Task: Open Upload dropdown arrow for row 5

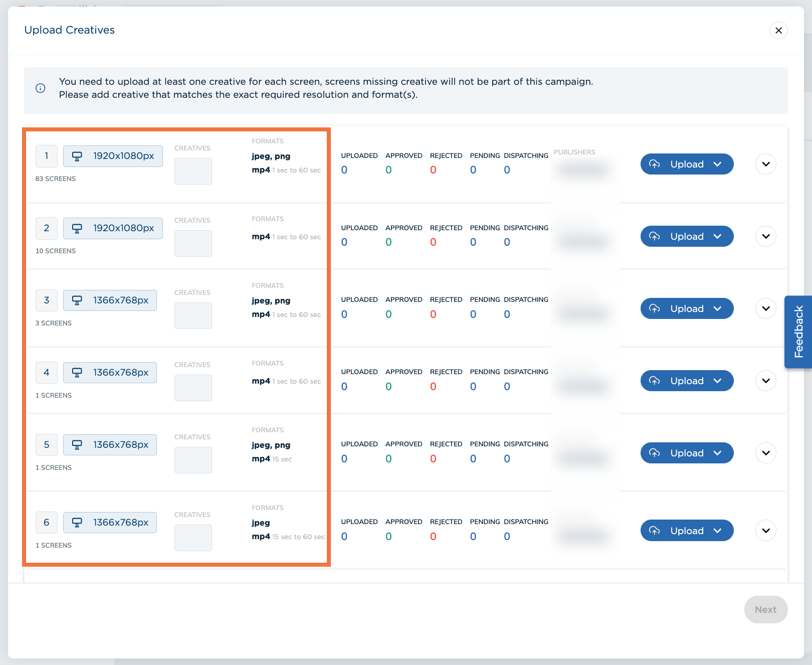Action: [717, 453]
